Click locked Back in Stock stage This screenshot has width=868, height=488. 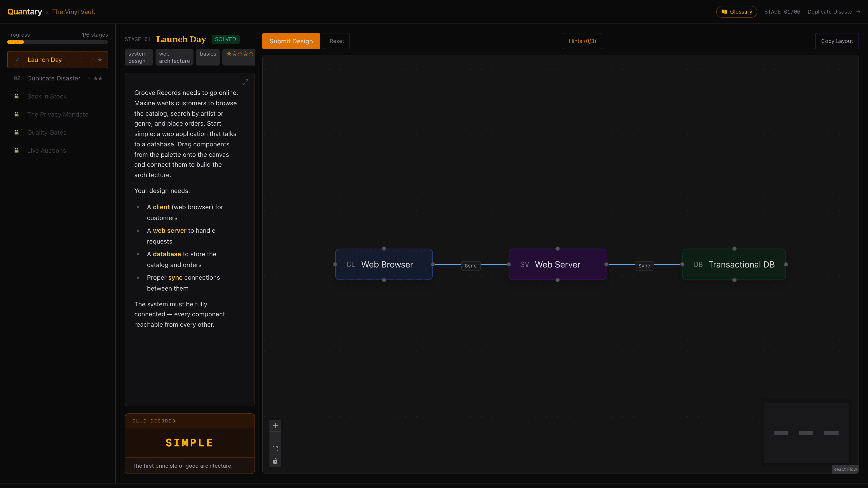click(58, 96)
